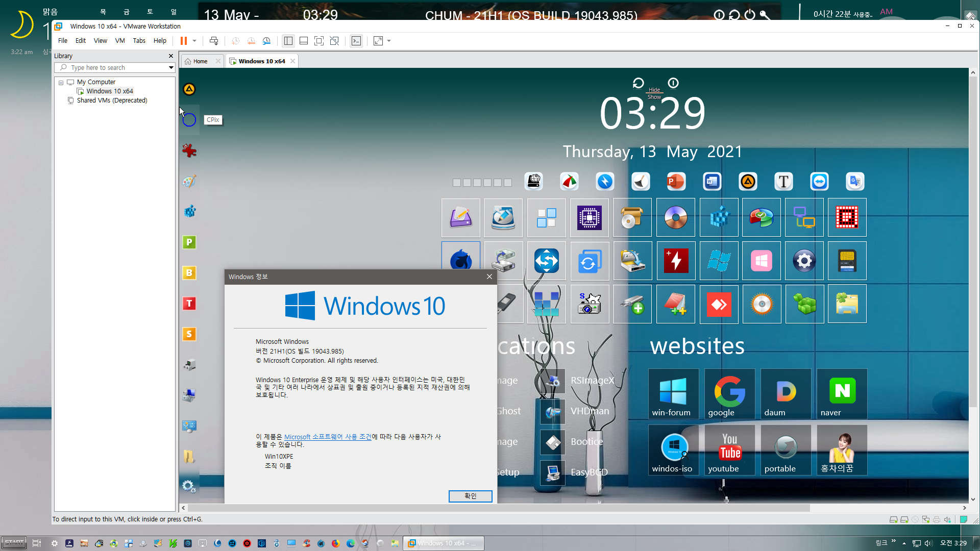980x551 pixels.
Task: Click the Take Snapshot clock icon
Action: tap(235, 41)
